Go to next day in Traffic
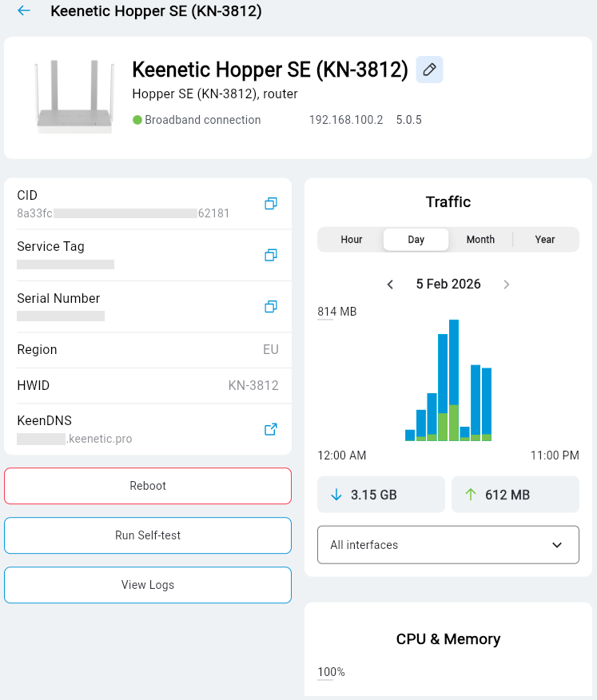Screen dimensions: 597x700 506,284
